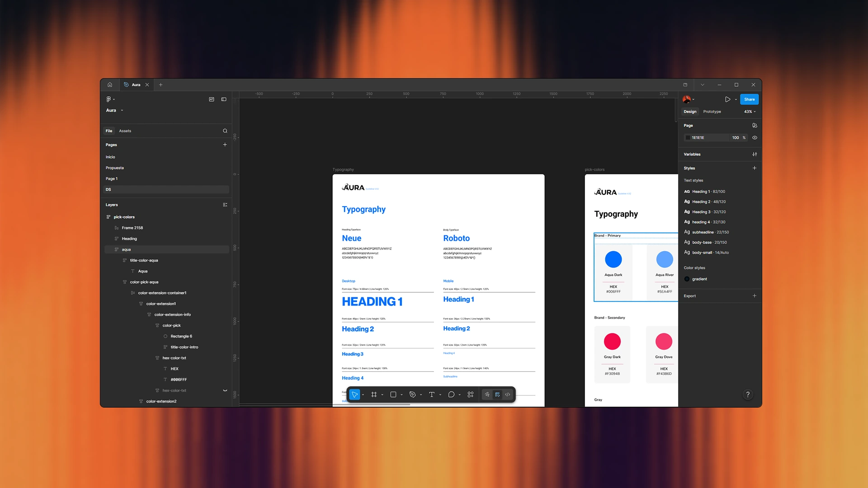Select the Rectangle shape tool
The height and width of the screenshot is (488, 868).
pos(393,394)
